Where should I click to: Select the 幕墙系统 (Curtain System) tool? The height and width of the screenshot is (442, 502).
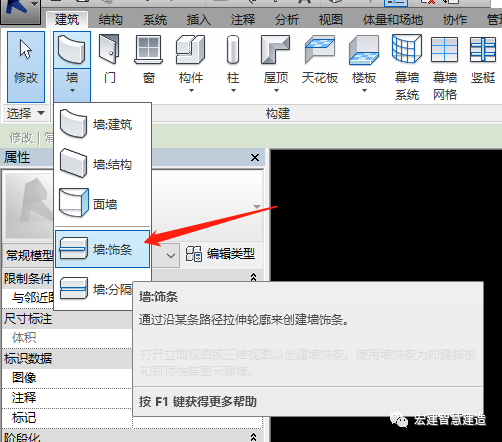[407, 67]
